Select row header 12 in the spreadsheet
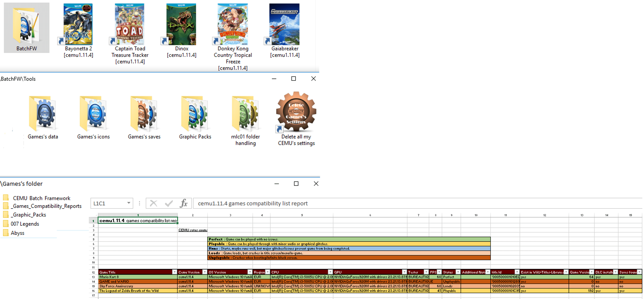The width and height of the screenshot is (644, 299). [93, 272]
